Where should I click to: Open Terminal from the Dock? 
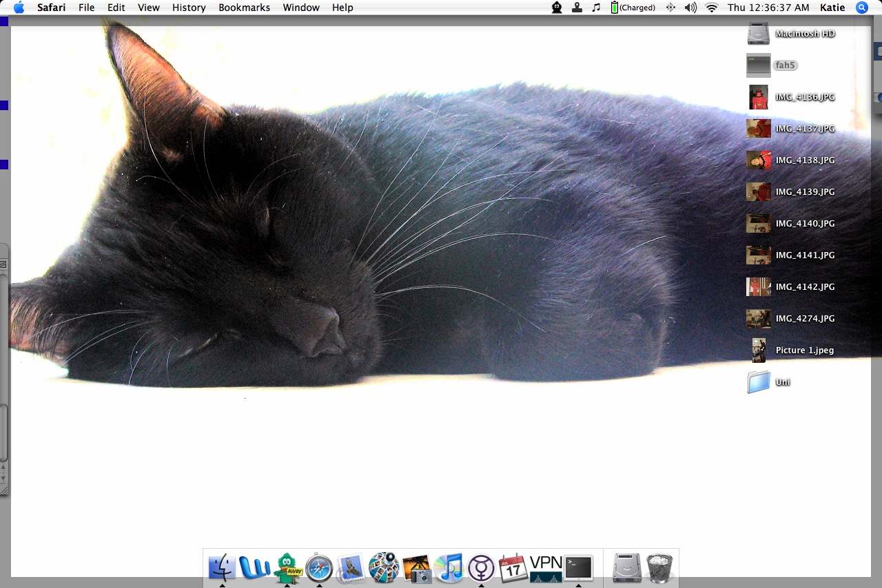pyautogui.click(x=578, y=568)
